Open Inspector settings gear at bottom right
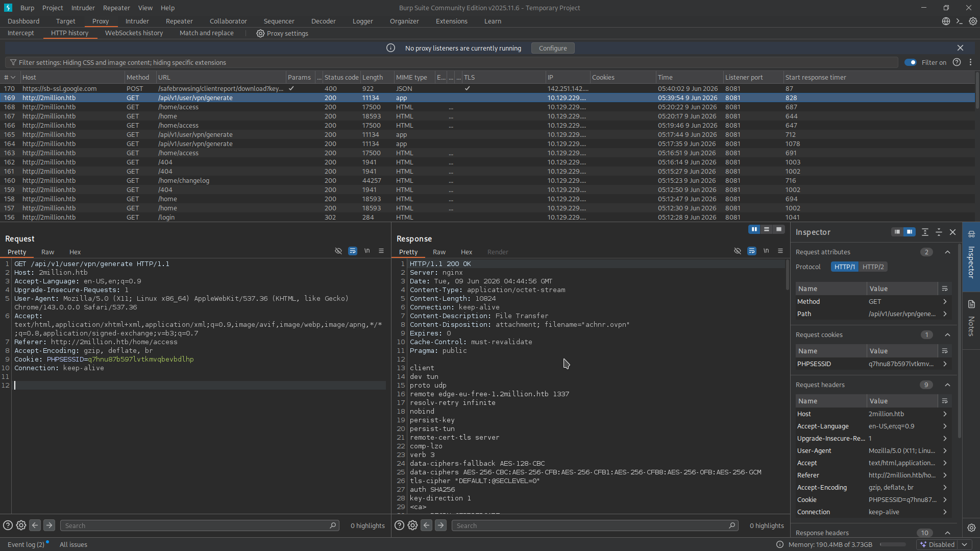 pyautogui.click(x=971, y=528)
